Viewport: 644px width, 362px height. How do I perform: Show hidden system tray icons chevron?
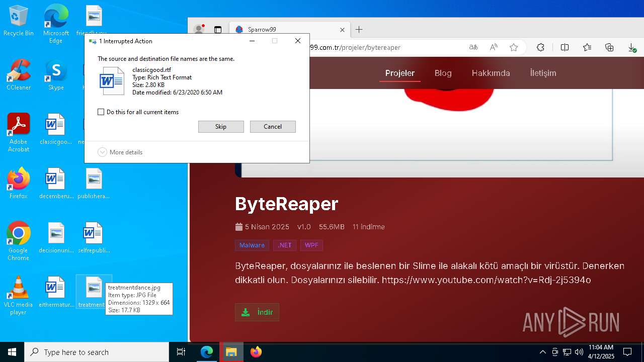542,352
